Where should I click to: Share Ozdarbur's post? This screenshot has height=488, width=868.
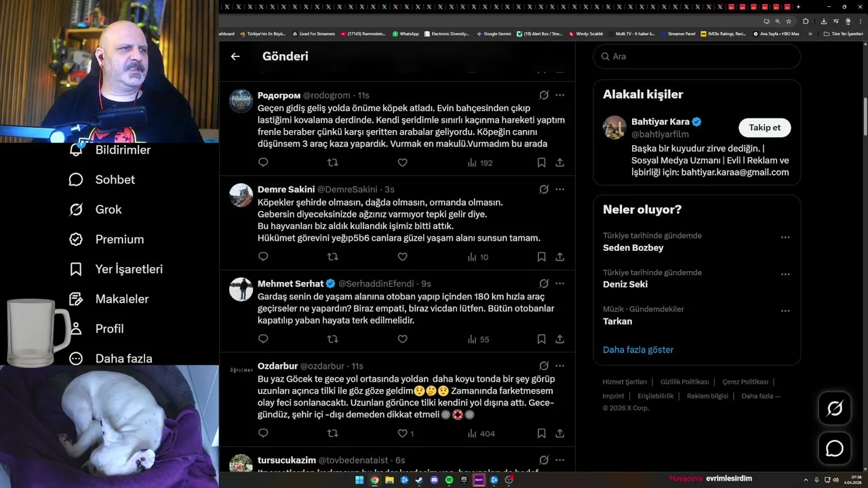coord(560,433)
